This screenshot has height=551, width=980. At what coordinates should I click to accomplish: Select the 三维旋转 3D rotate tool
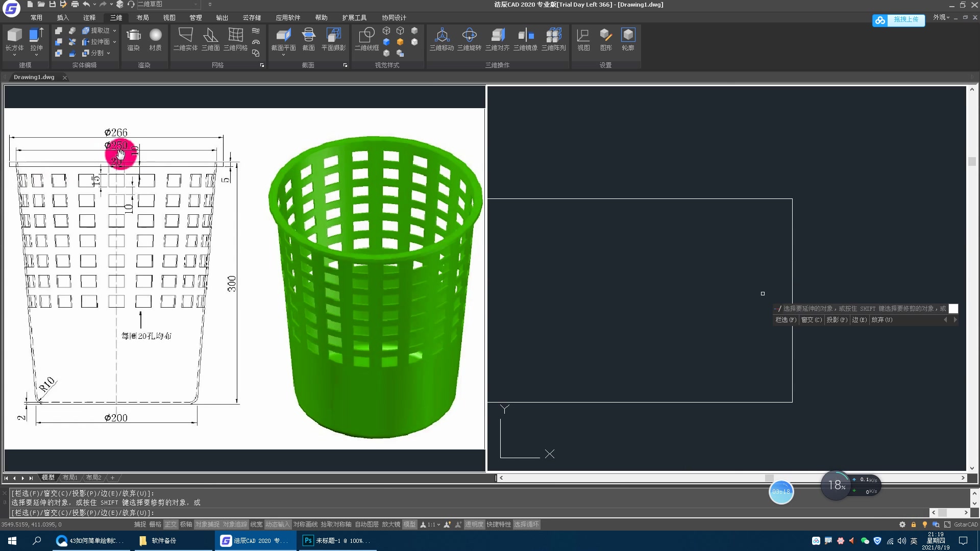(x=469, y=39)
